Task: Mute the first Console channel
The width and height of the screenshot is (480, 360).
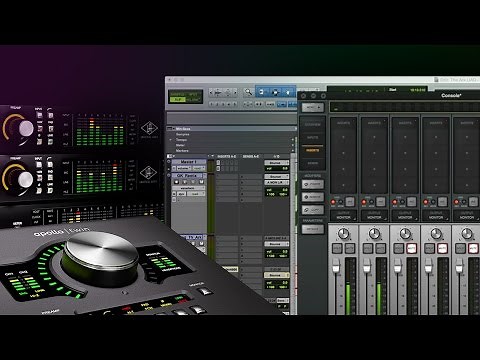Action: point(350,248)
